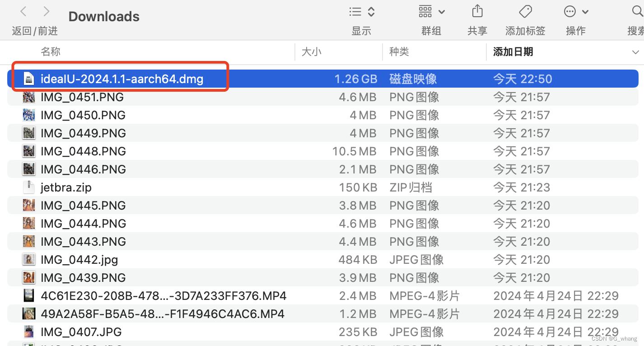
Task: Toggle sort direction chevron on 添加日期
Action: click(x=635, y=52)
